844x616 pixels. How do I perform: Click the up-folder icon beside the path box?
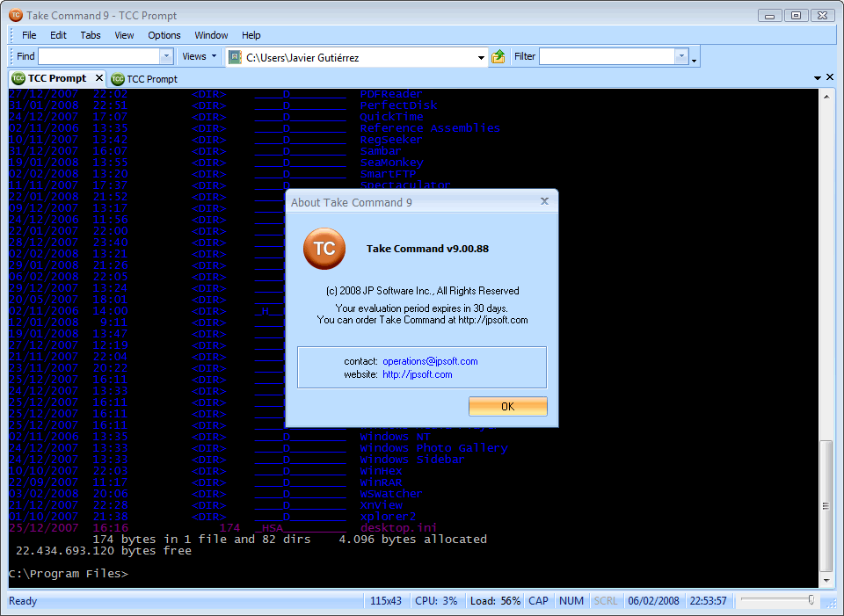[498, 56]
